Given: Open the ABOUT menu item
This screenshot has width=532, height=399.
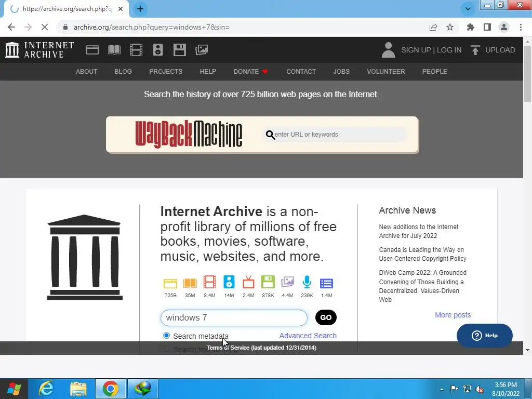Looking at the screenshot, I should pos(87,72).
